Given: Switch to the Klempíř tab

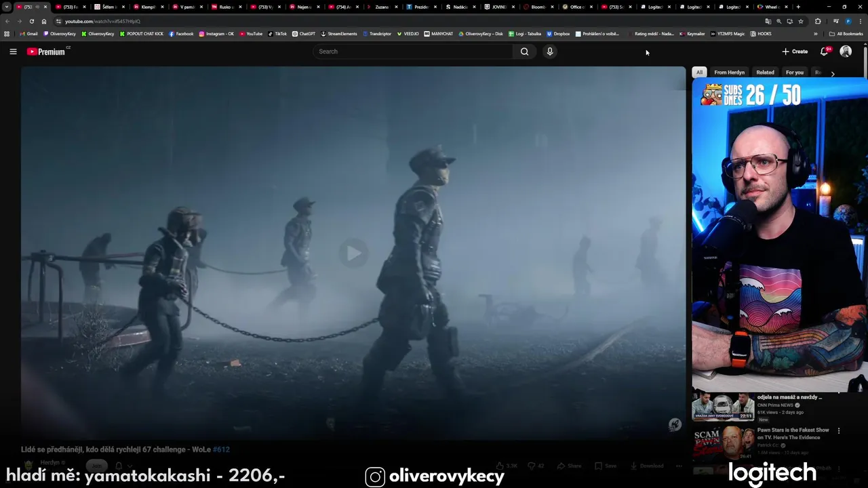Looking at the screenshot, I should pyautogui.click(x=149, y=7).
